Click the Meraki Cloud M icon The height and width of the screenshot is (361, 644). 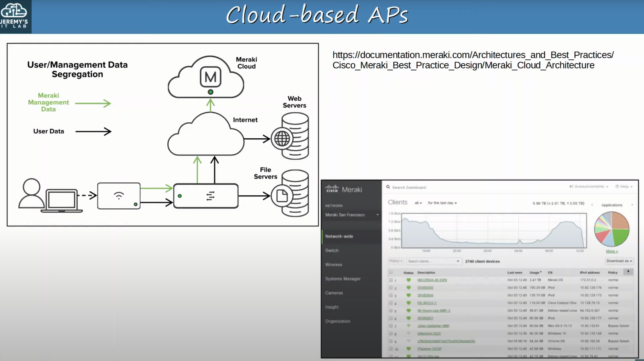210,77
